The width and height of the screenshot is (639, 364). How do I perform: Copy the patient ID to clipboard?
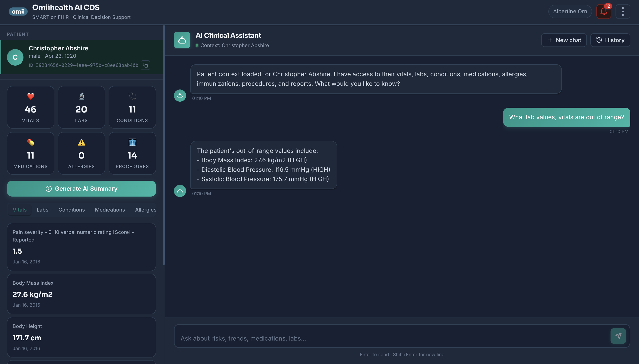[145, 65]
